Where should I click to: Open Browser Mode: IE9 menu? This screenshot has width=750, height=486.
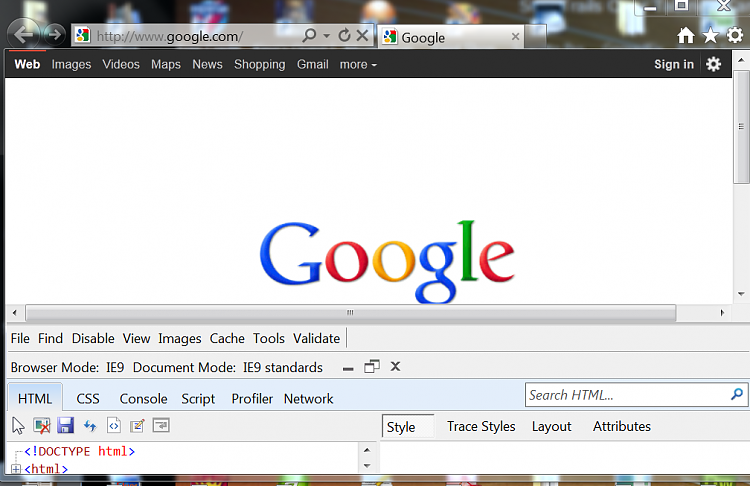click(x=67, y=367)
